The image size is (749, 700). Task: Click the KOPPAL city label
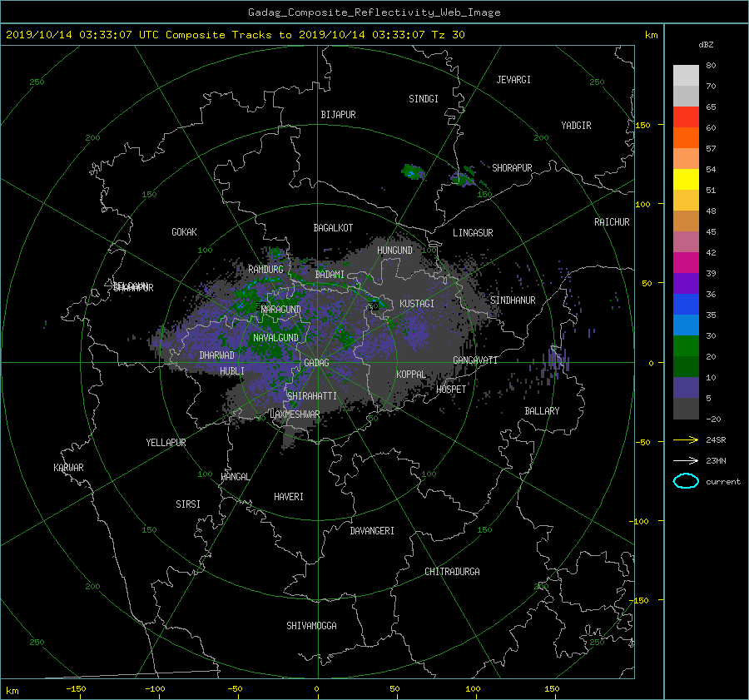click(411, 374)
